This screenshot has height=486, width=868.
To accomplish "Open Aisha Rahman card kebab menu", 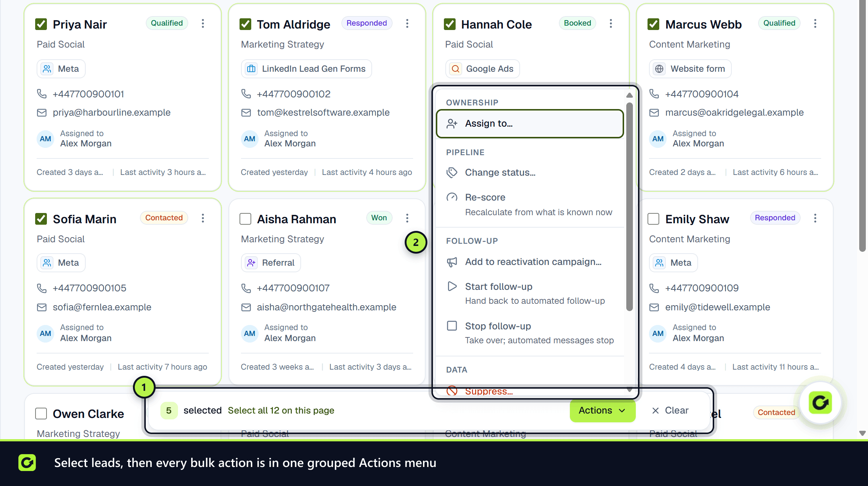I will point(407,218).
